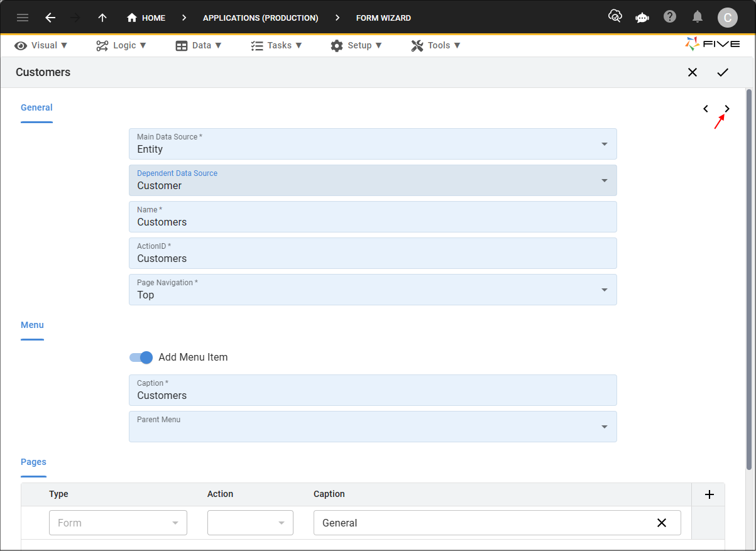
Task: Add a new page with plus
Action: pos(709,494)
